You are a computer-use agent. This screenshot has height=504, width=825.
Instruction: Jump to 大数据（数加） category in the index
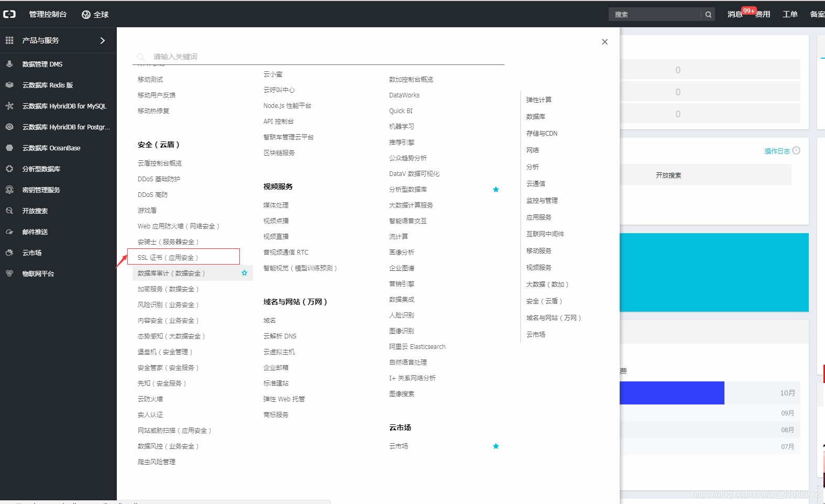[x=547, y=284]
